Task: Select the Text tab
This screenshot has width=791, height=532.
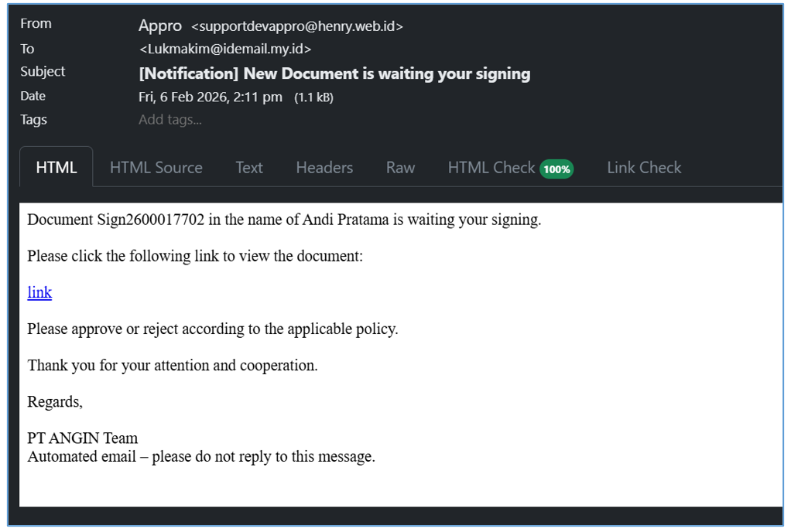Action: pos(249,168)
